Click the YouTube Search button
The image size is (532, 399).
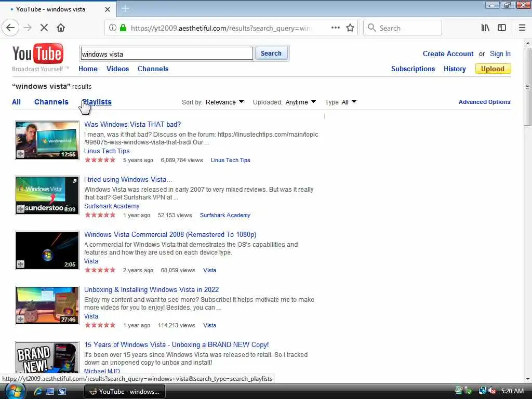(271, 54)
